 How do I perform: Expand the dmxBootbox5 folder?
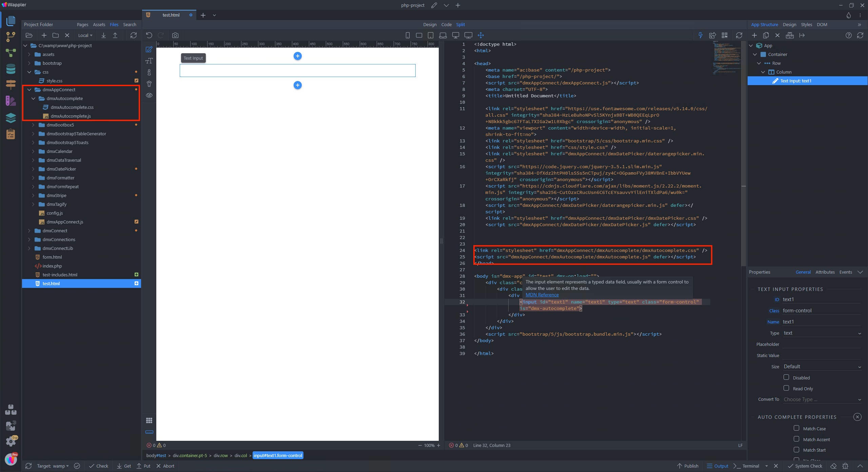pyautogui.click(x=33, y=125)
